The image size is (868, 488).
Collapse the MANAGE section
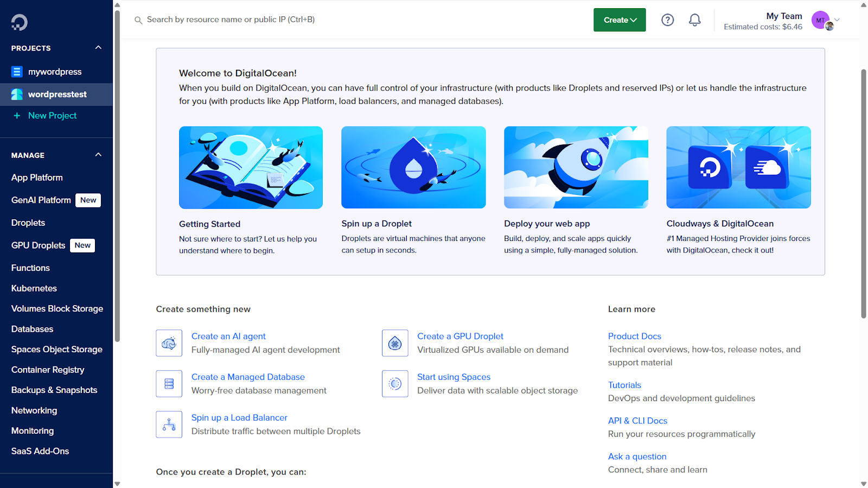coord(98,155)
